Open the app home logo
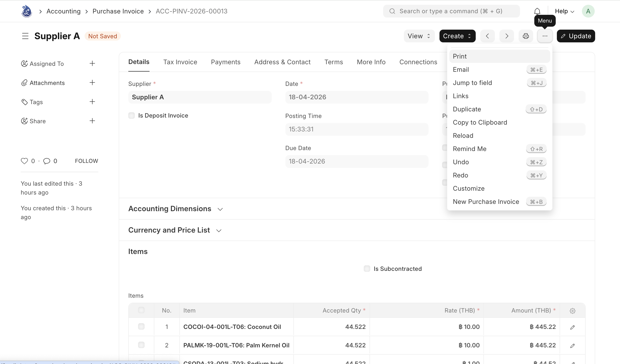Viewport: 620px width, 364px height. click(27, 11)
